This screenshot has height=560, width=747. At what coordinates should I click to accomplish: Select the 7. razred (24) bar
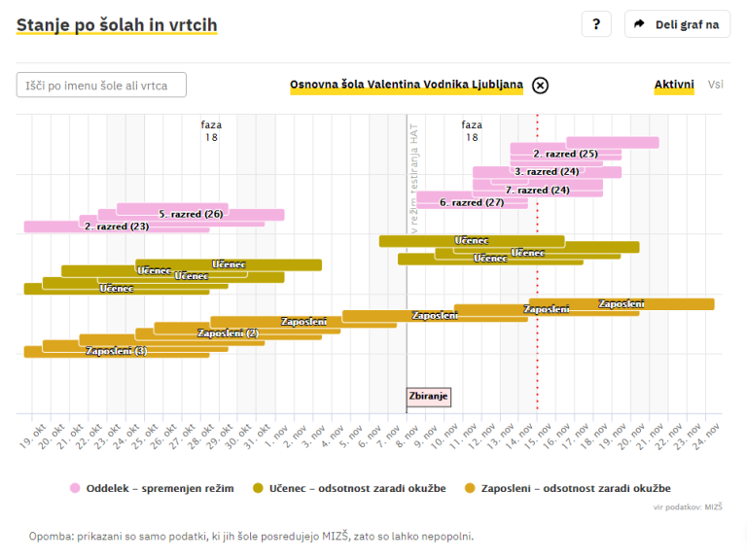[537, 191]
